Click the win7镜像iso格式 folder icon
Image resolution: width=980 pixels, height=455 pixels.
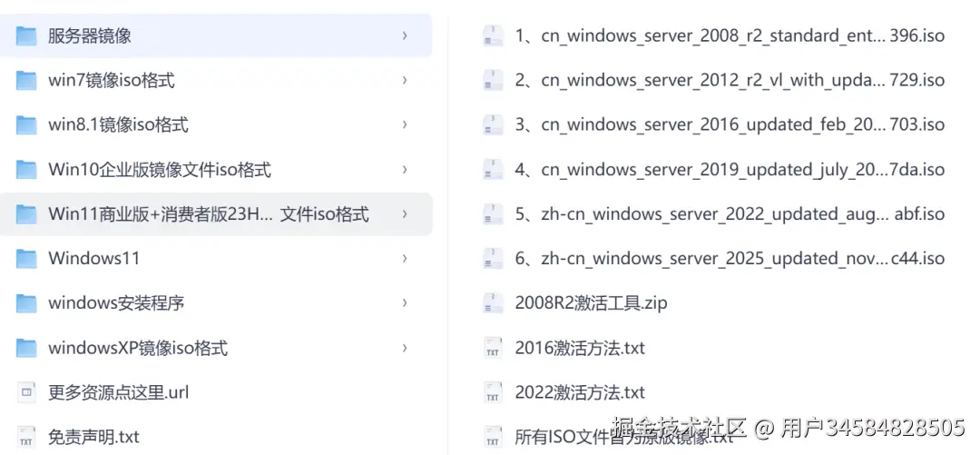pos(26,80)
